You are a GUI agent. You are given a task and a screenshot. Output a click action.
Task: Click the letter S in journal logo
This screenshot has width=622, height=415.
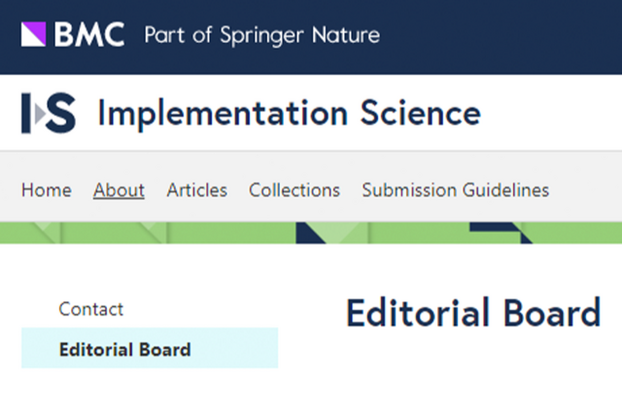pyautogui.click(x=60, y=115)
